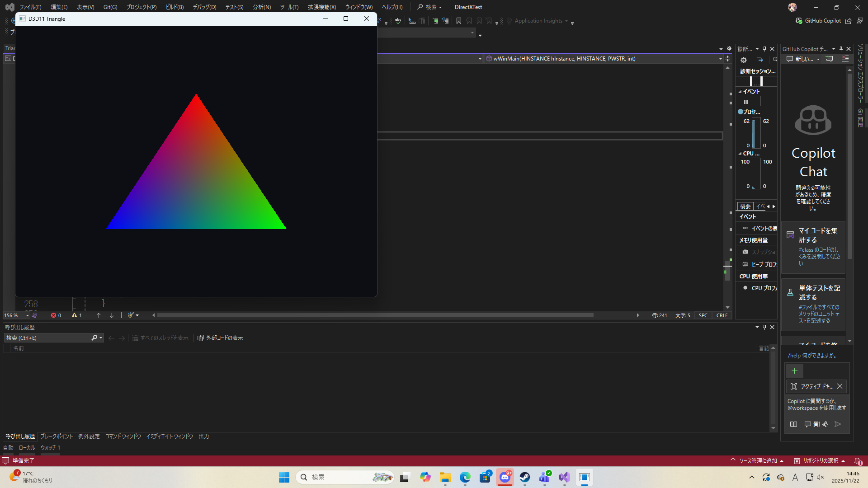Open the Copilot tools wrench icon
The image size is (868, 488).
click(826, 424)
